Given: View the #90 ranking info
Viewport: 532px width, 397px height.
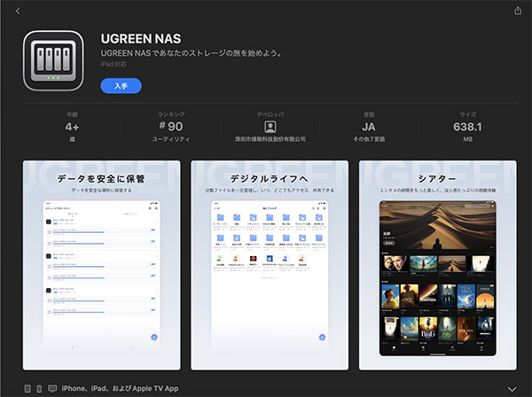Looking at the screenshot, I should [171, 127].
